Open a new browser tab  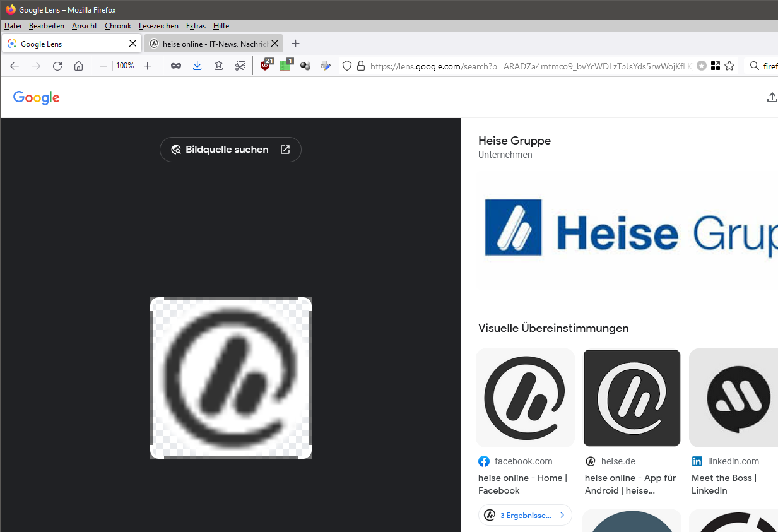click(295, 44)
